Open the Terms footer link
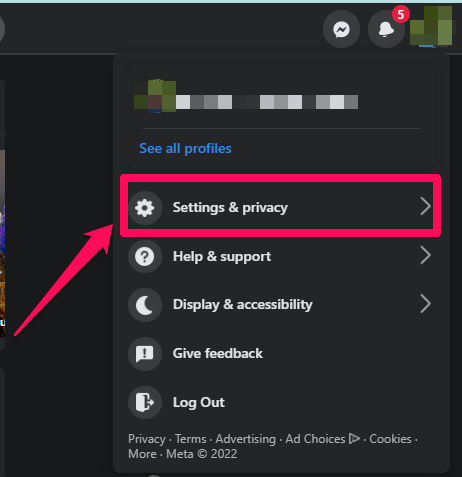Screen dimensions: 462x477 [191, 439]
